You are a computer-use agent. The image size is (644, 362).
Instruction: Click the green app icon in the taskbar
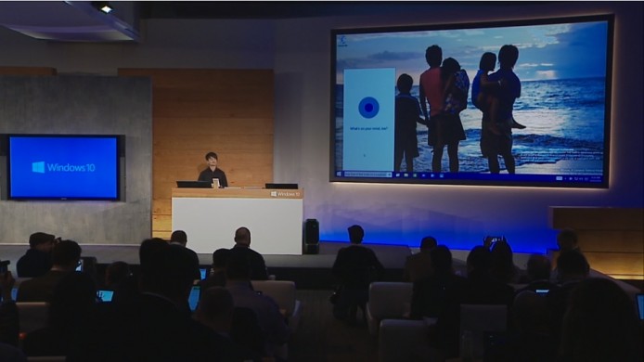tap(415, 175)
